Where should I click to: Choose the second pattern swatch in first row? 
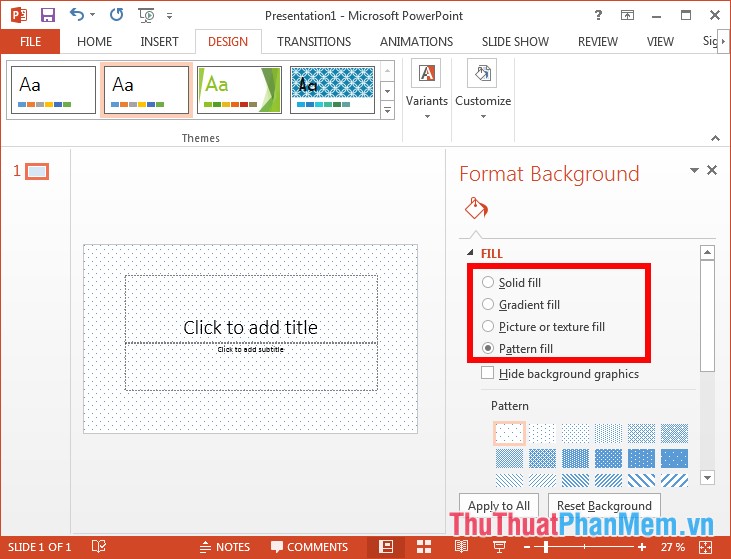pyautogui.click(x=542, y=433)
